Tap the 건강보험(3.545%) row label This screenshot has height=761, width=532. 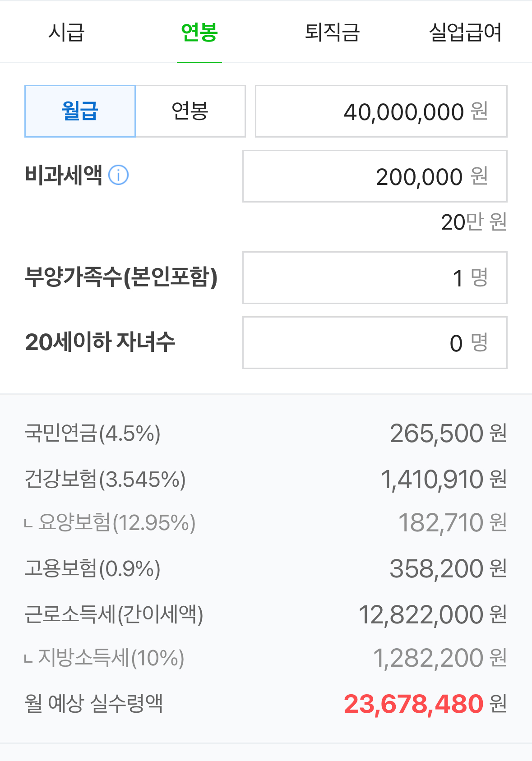(105, 479)
